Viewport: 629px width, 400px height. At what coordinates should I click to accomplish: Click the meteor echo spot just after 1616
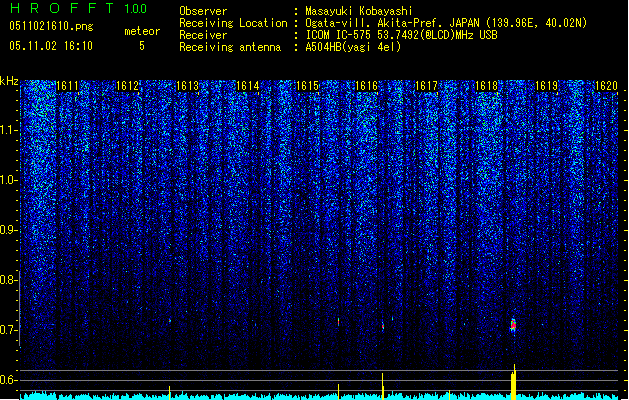pos(383,326)
